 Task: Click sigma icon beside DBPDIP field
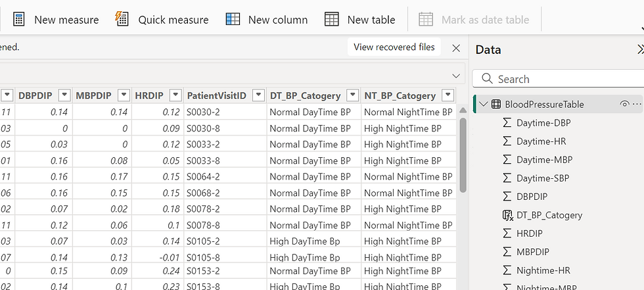(x=507, y=197)
